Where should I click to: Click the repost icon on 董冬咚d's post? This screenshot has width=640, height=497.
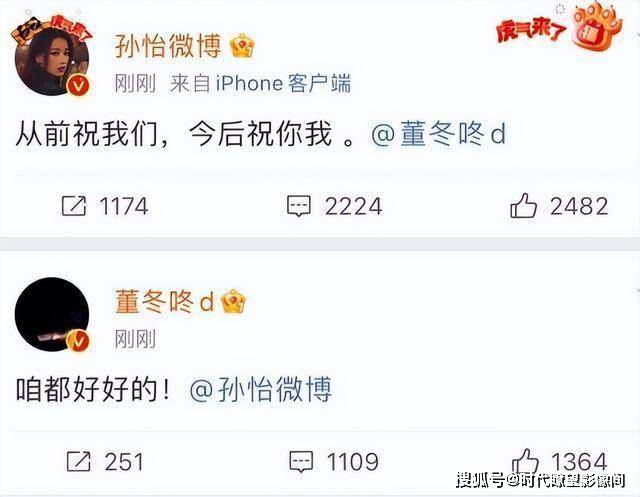tap(78, 461)
